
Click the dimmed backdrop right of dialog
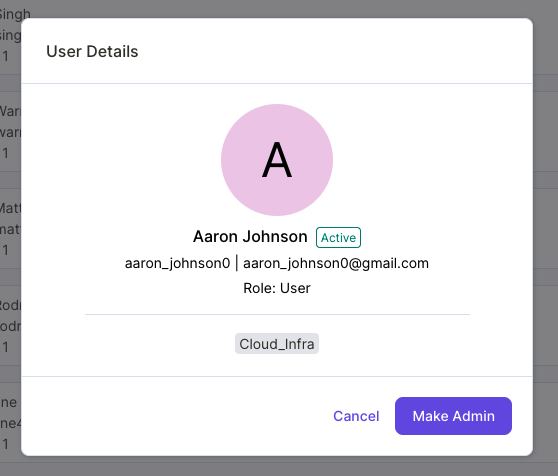[546, 238]
